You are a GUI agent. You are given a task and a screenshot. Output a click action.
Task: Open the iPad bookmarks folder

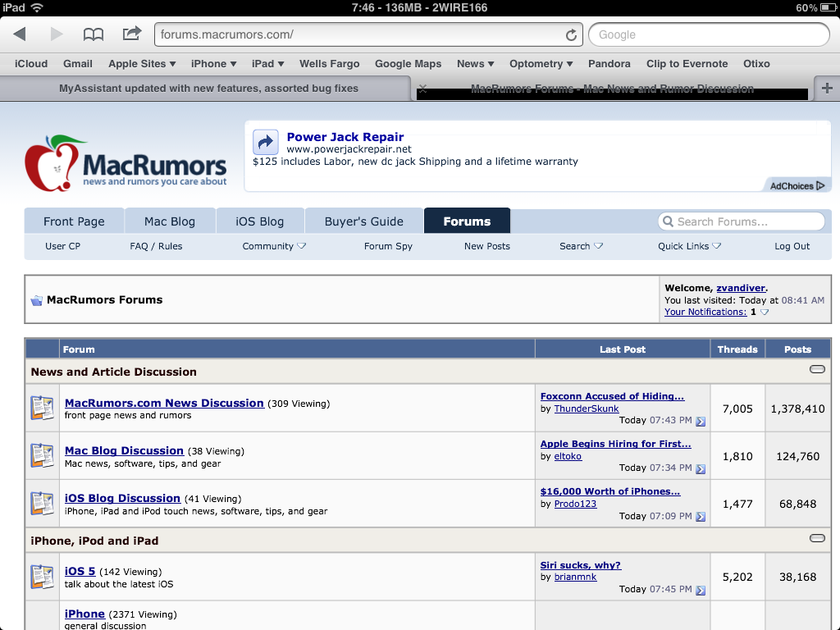(268, 64)
